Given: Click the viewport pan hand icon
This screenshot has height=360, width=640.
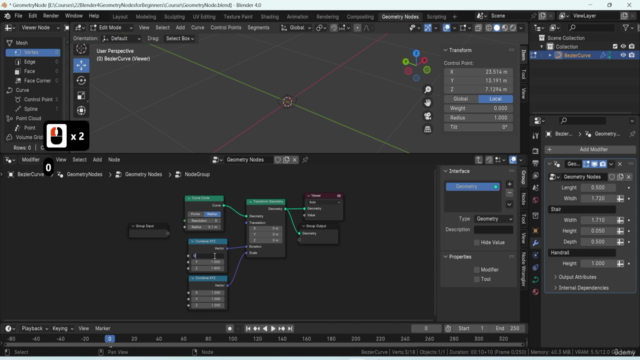Looking at the screenshot, I should click(427, 102).
